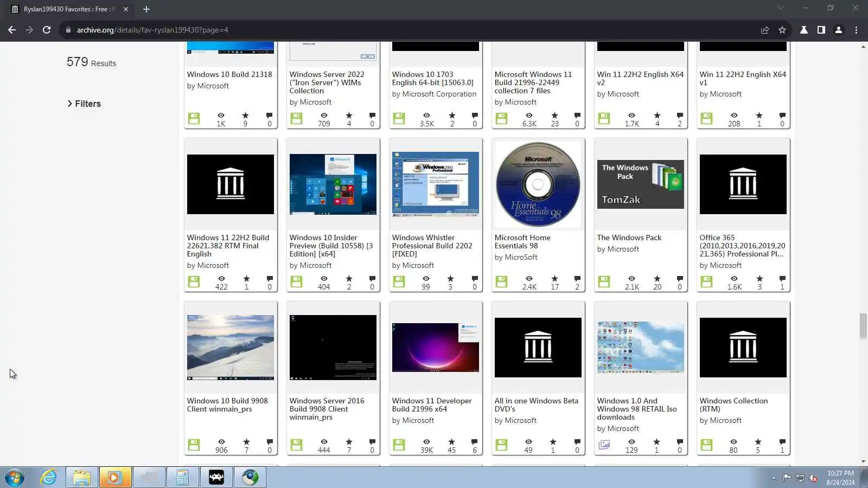Click software icon on Windows Collection (RTM)

pyautogui.click(x=706, y=445)
